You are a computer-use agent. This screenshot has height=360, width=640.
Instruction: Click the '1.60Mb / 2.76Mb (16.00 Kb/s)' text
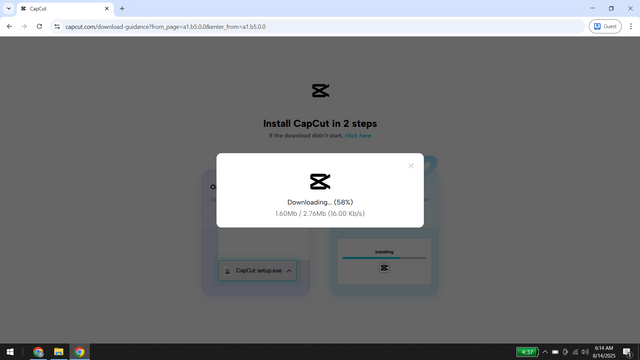[320, 213]
